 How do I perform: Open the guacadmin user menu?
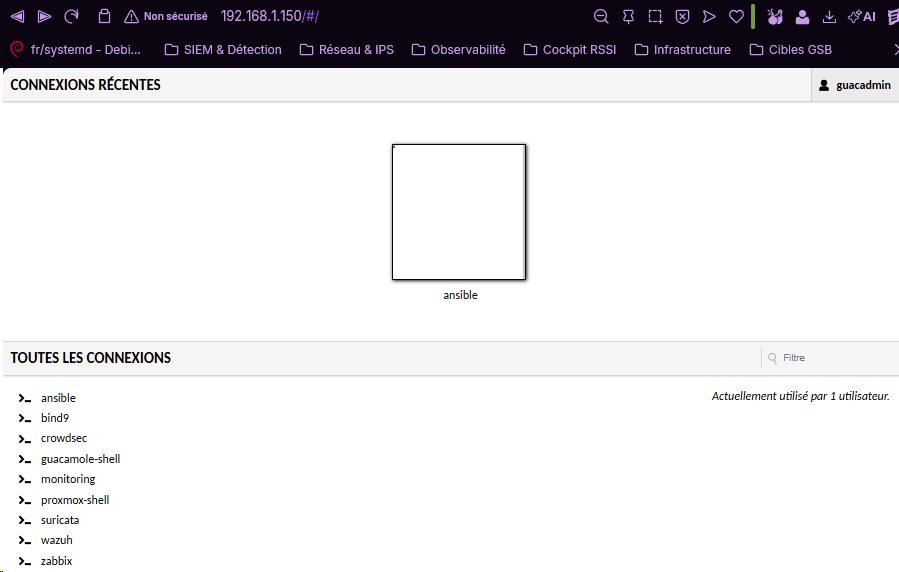pyautogui.click(x=855, y=85)
